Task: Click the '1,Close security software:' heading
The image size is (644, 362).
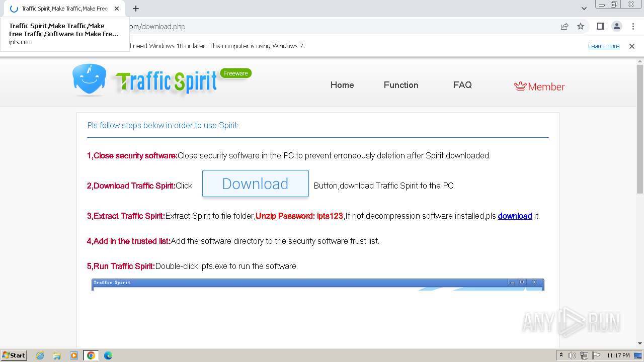Action: (132, 155)
